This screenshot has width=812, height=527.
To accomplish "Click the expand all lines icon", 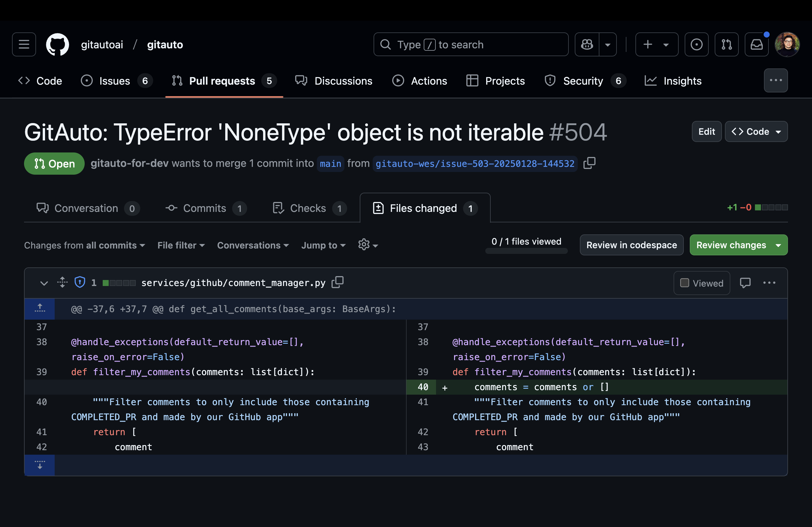I will point(62,282).
